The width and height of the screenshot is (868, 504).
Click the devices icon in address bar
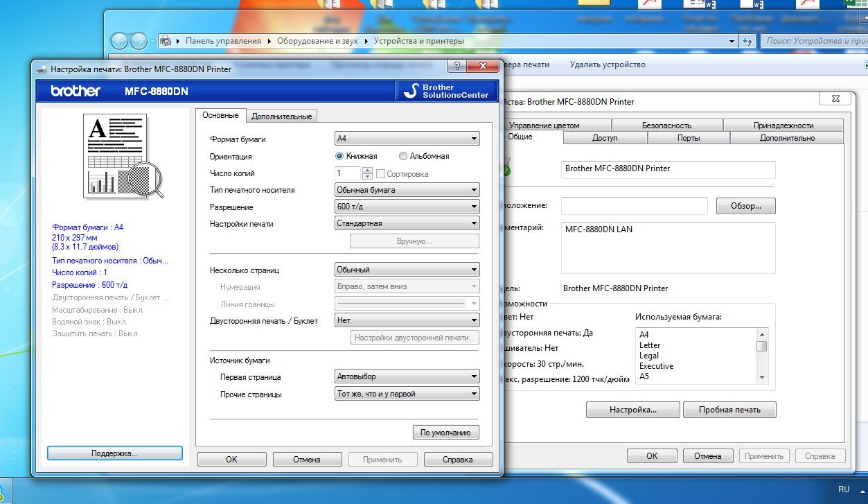tap(166, 41)
